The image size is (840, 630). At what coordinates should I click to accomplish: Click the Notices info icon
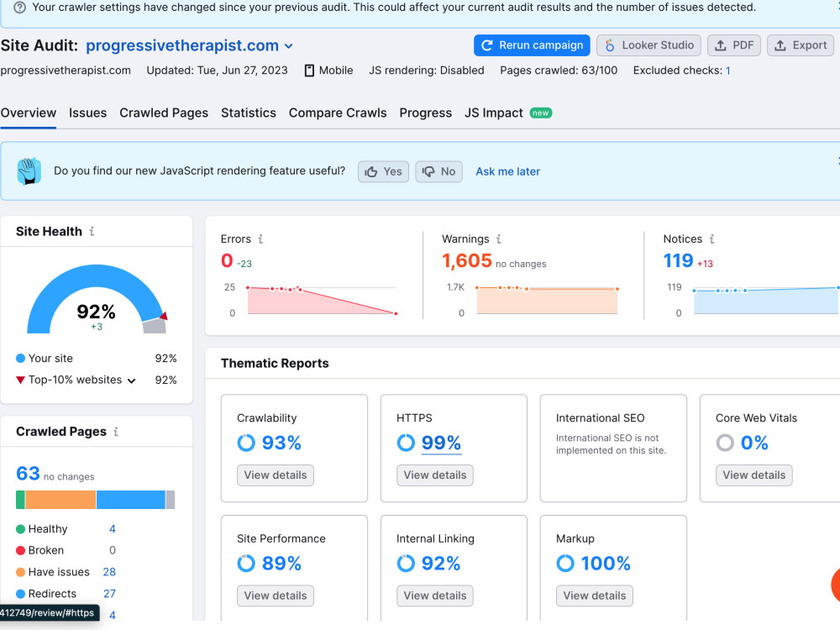711,239
